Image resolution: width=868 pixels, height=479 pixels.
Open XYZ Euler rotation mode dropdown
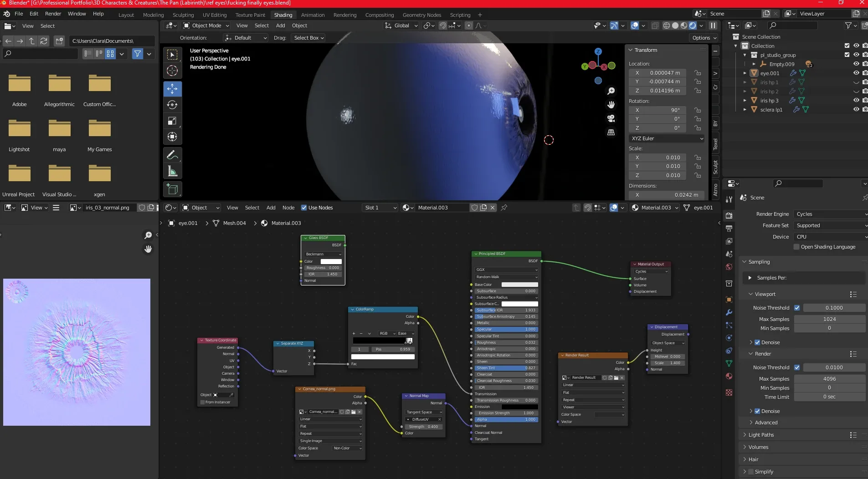(667, 138)
